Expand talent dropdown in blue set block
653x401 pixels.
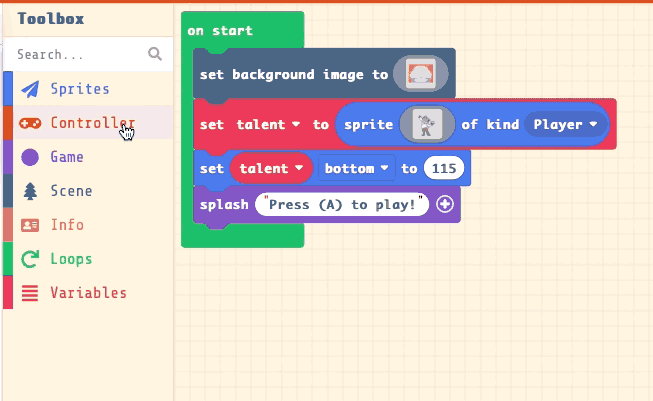pyautogui.click(x=271, y=168)
